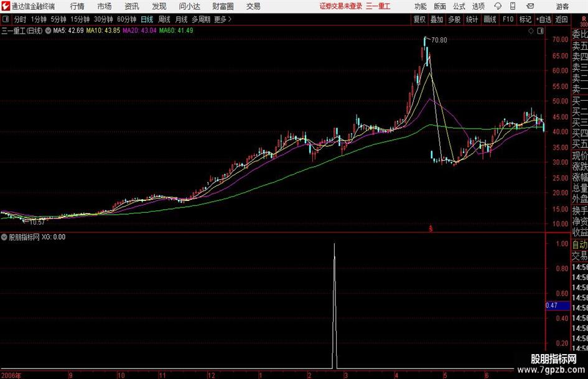Switch to 15分钟 period tab
The image size is (588, 379).
[x=80, y=19]
